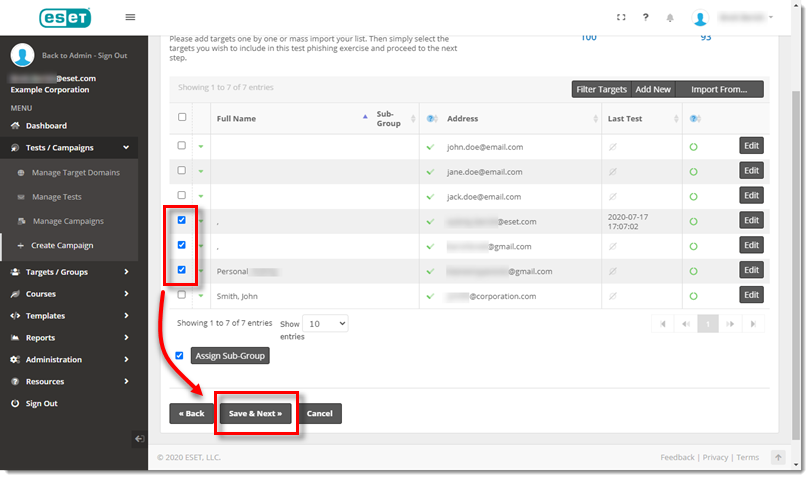
Task: Click the Save & Next button
Action: click(255, 413)
